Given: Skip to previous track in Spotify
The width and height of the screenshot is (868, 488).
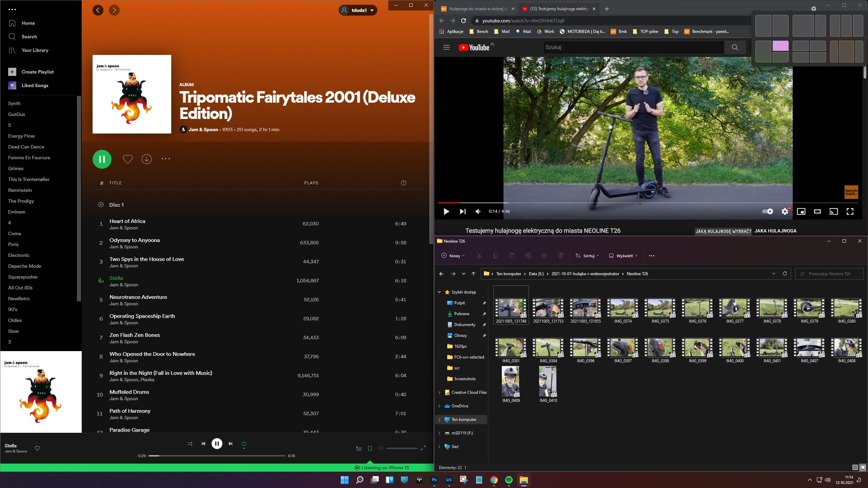Looking at the screenshot, I should 203,444.
